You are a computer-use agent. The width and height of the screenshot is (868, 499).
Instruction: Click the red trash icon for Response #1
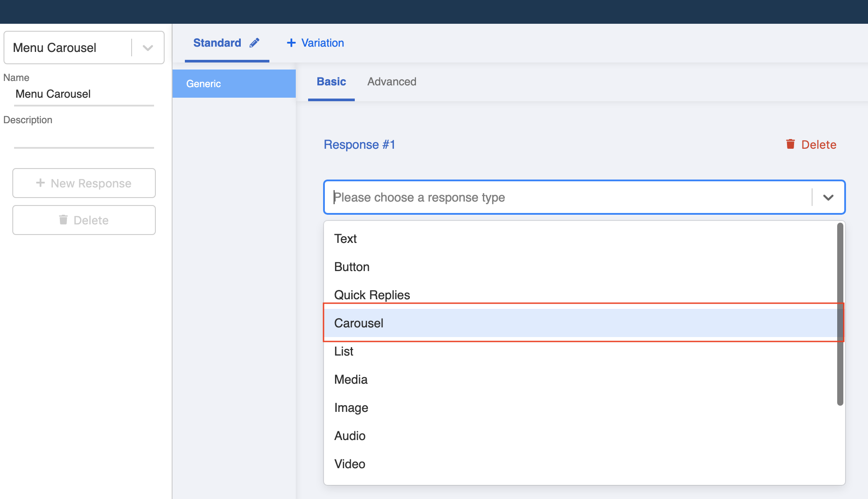coord(791,144)
